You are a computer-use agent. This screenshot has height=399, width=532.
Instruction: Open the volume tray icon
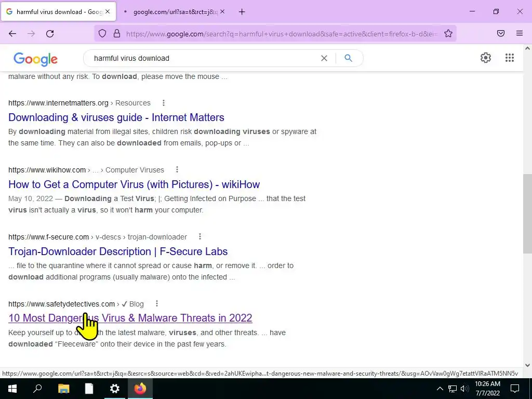pos(464,389)
